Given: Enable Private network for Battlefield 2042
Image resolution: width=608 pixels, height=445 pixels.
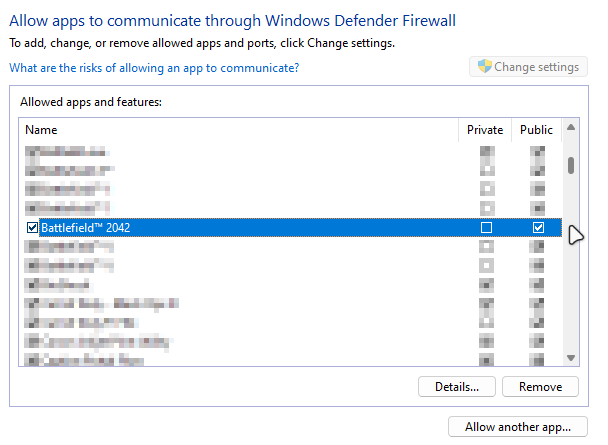Looking at the screenshot, I should tap(487, 228).
